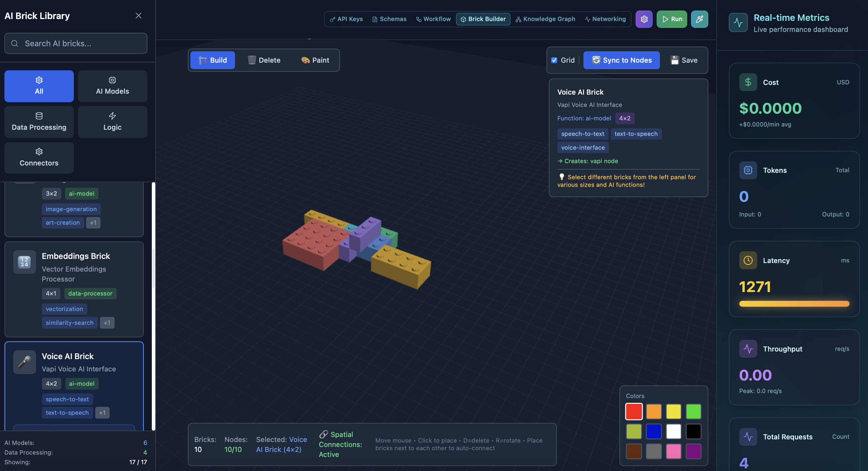Pick the pink color swatch
Screen dimensions: 868x471
[x=673, y=451]
